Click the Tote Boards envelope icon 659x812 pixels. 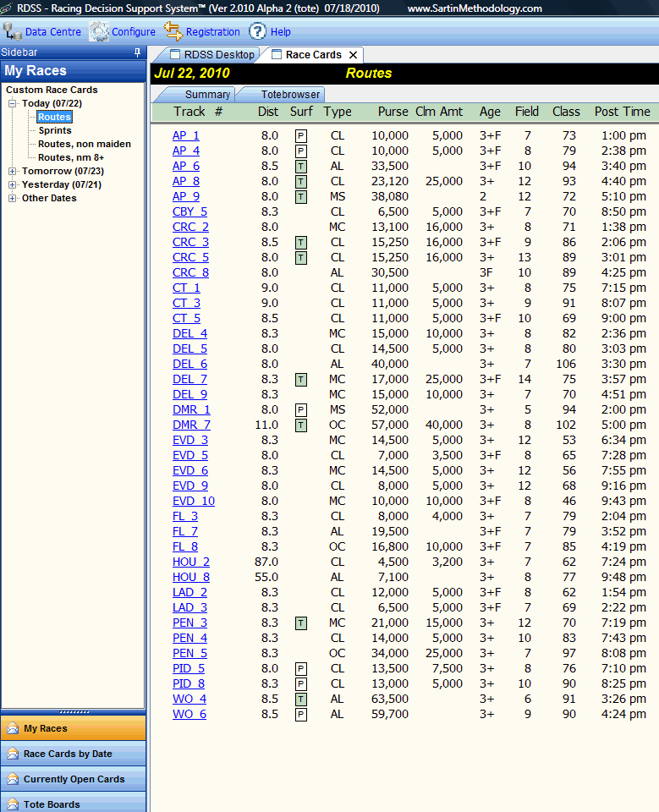point(13,804)
